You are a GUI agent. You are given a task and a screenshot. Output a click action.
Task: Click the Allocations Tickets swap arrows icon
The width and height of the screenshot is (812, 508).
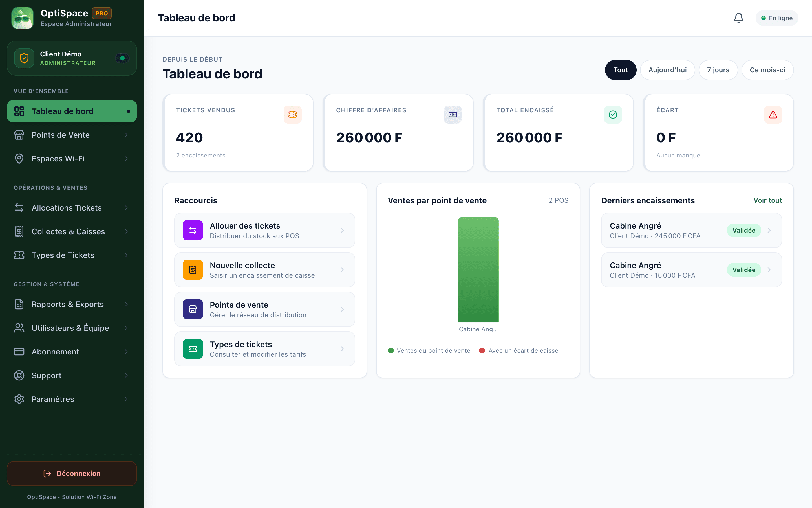click(x=19, y=208)
